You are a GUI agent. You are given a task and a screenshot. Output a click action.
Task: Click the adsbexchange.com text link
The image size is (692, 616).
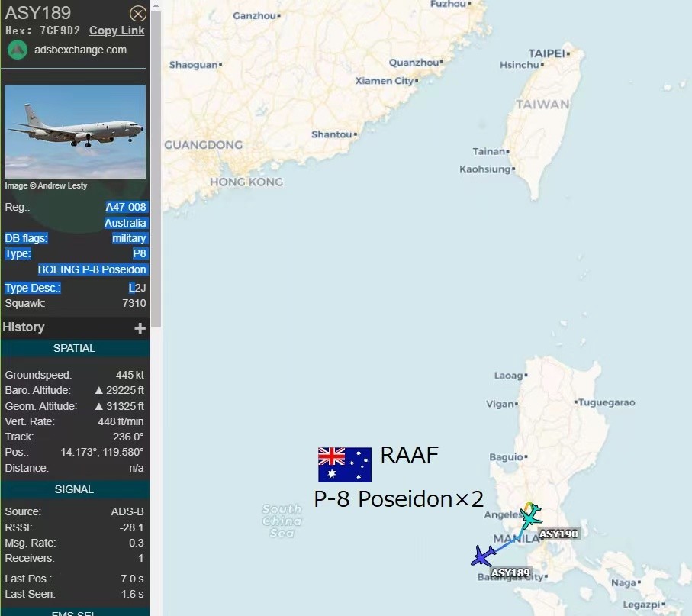pos(80,50)
